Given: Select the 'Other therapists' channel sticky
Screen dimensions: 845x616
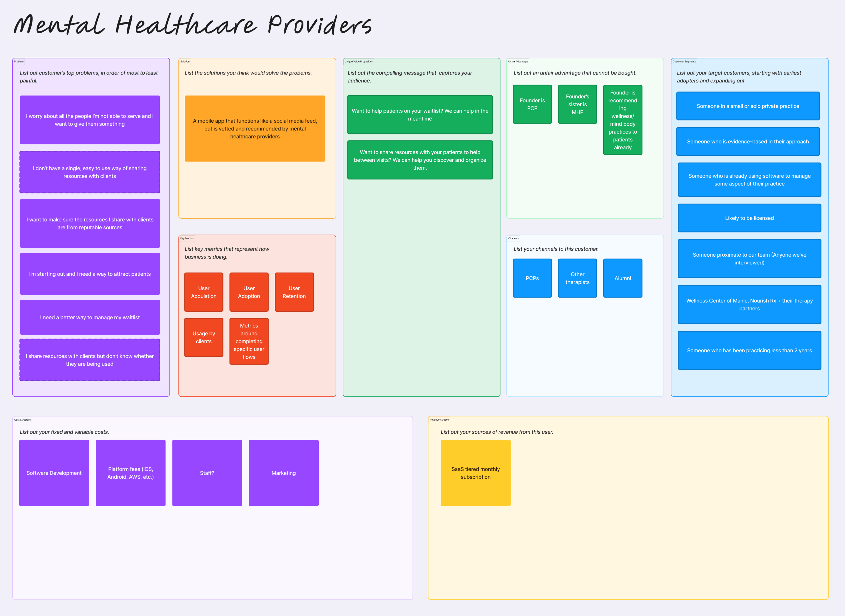Looking at the screenshot, I should (x=577, y=278).
